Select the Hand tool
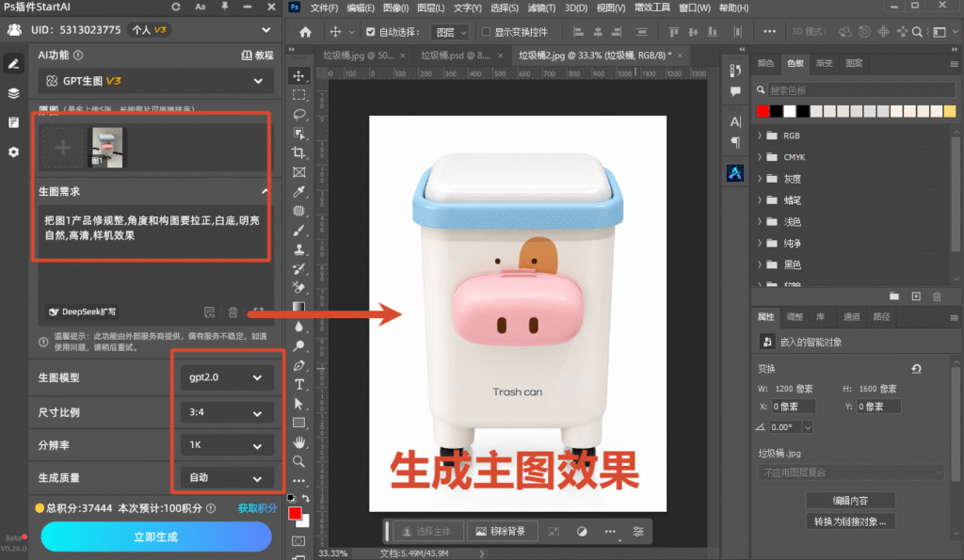 click(x=298, y=442)
